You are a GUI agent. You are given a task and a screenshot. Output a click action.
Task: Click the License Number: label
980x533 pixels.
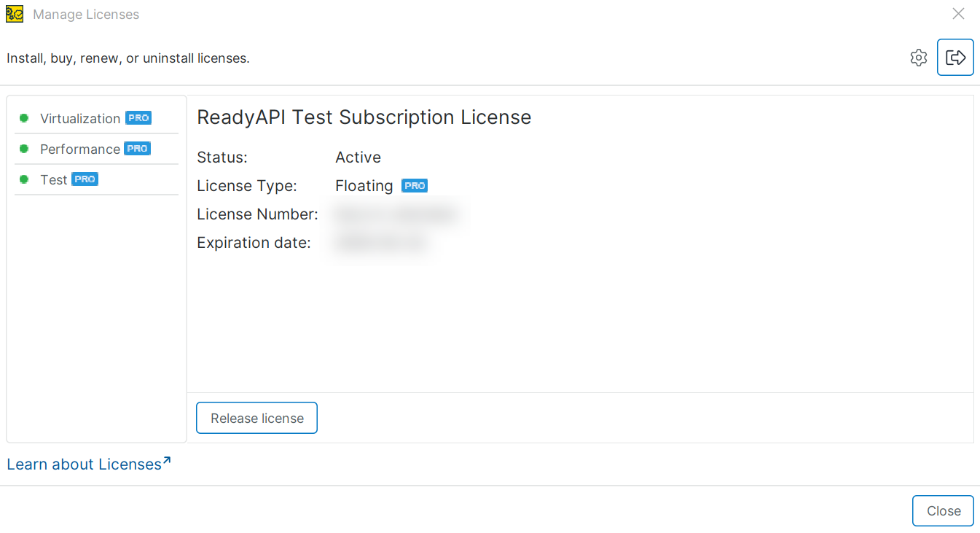click(257, 214)
